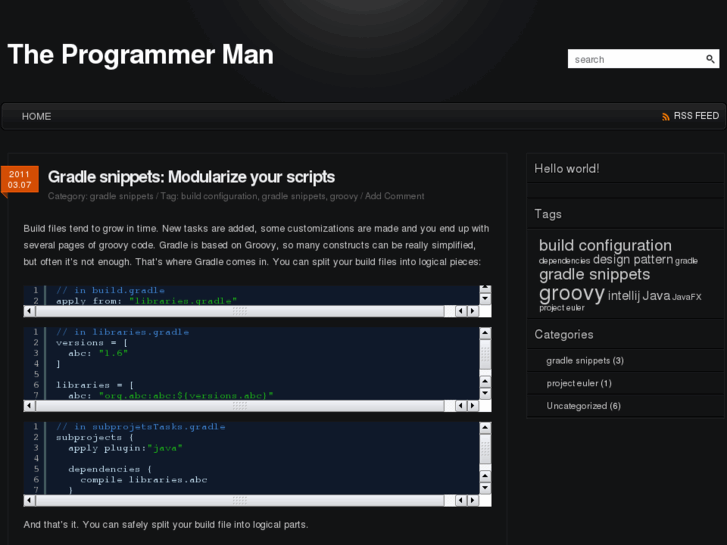Click top up arrow of subprojetsTasks.gradle vertical scrollbar

(485, 428)
